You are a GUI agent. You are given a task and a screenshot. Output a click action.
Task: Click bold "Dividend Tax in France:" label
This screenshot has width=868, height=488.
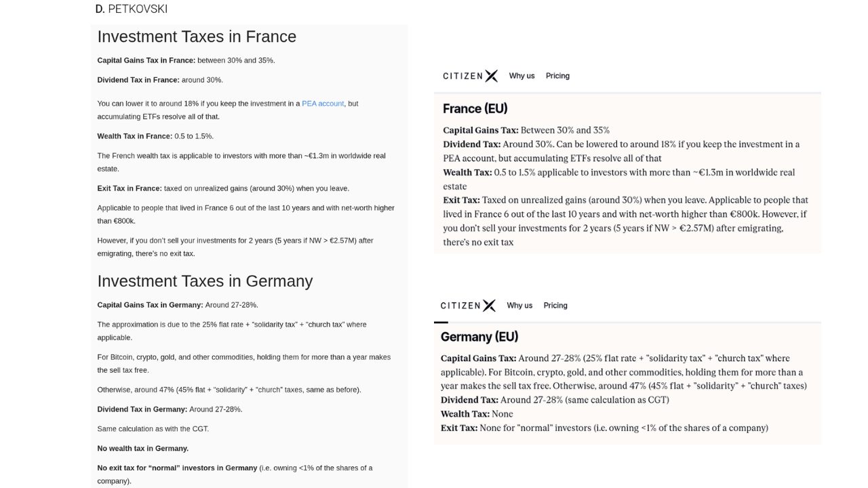pyautogui.click(x=138, y=80)
